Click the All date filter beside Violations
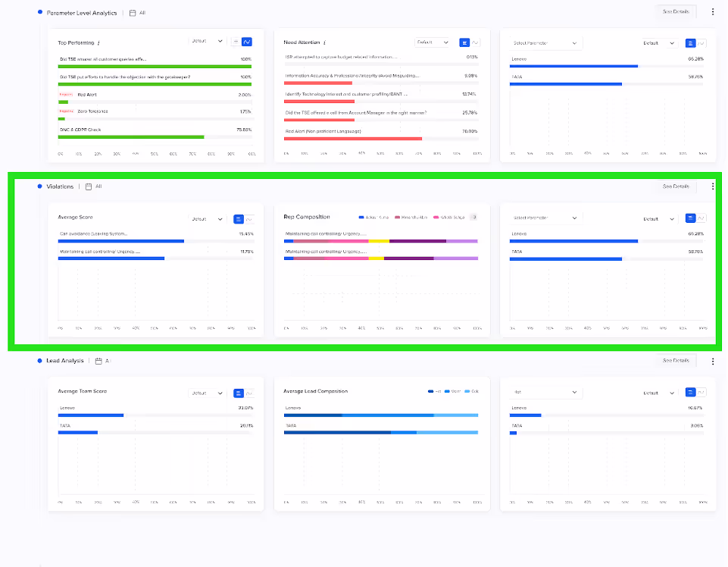728x567 pixels. [98, 186]
